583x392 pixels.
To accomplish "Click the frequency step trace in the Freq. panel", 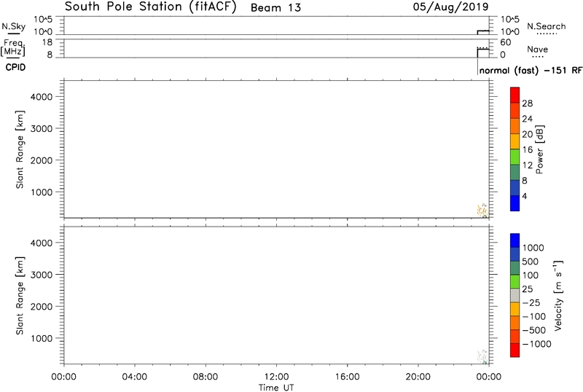I will point(483,52).
